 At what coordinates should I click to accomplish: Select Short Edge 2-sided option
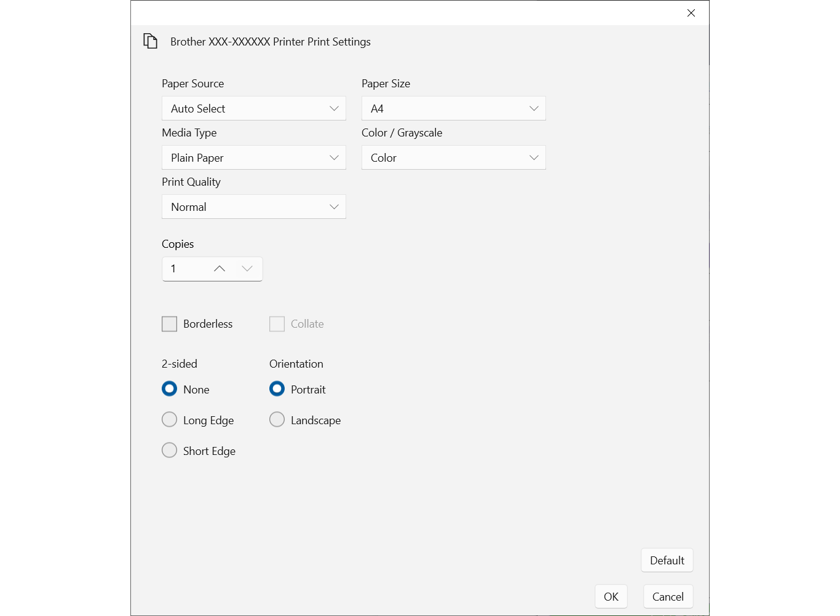(x=170, y=451)
